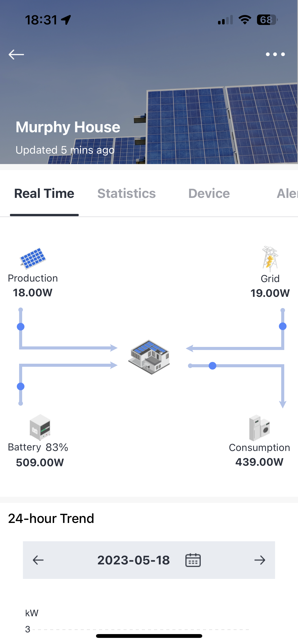This screenshot has width=298, height=644.
Task: Tap the Battery 83% charge reading
Action: pyautogui.click(x=38, y=447)
